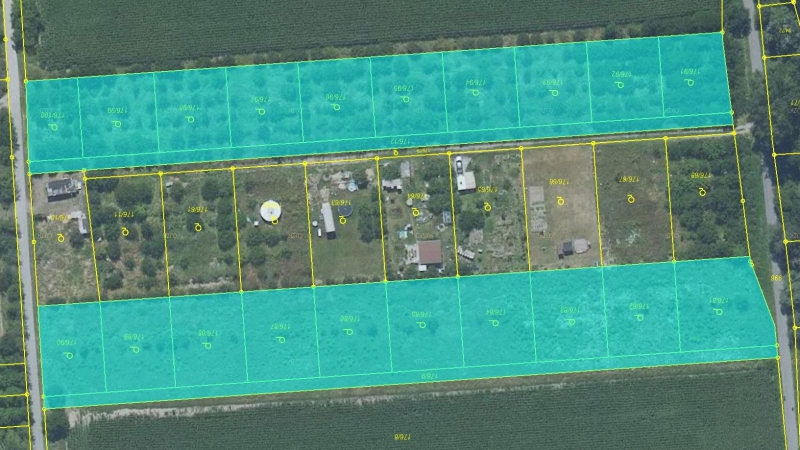800x450 pixels.
Task: Click highlighted parcel 176/94
Action: (x=482, y=89)
